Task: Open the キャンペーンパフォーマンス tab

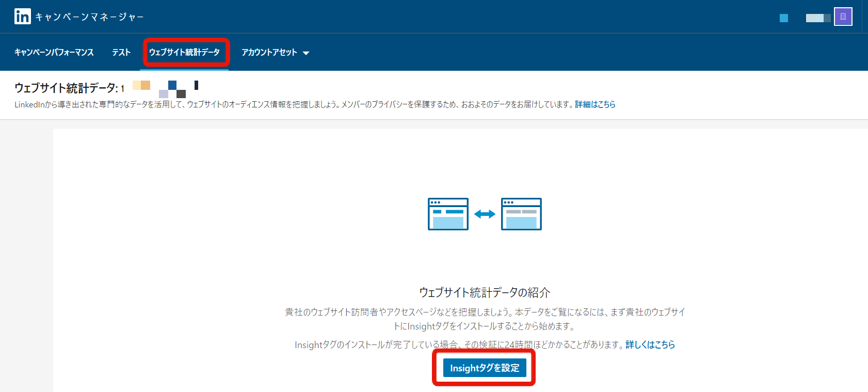Action: tap(54, 52)
